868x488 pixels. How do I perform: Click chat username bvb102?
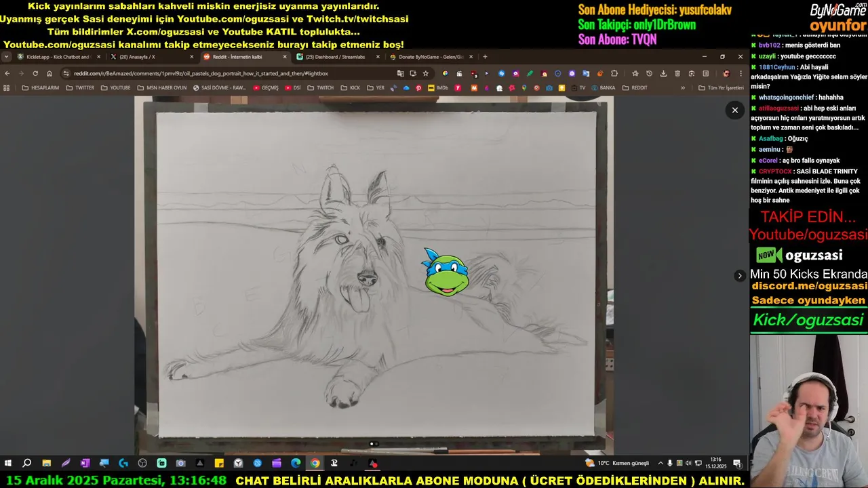click(769, 45)
